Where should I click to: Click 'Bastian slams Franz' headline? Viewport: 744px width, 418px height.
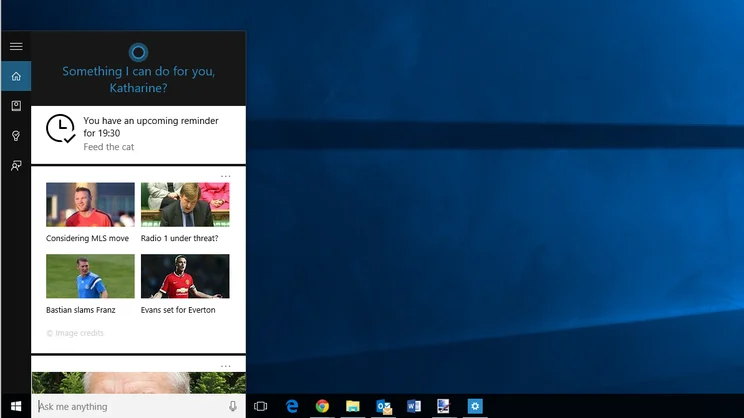81,310
